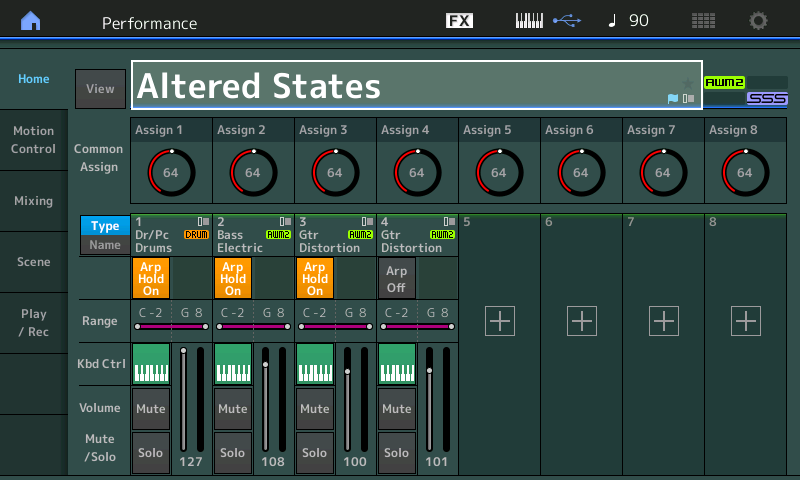Mute part 2 Bass Electric

tap(233, 409)
